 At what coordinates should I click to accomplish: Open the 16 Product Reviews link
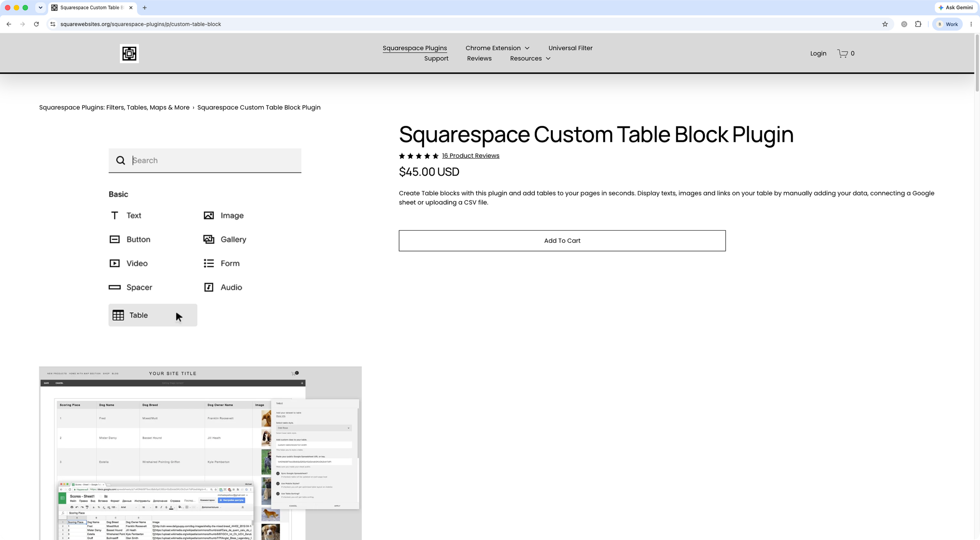coord(470,156)
